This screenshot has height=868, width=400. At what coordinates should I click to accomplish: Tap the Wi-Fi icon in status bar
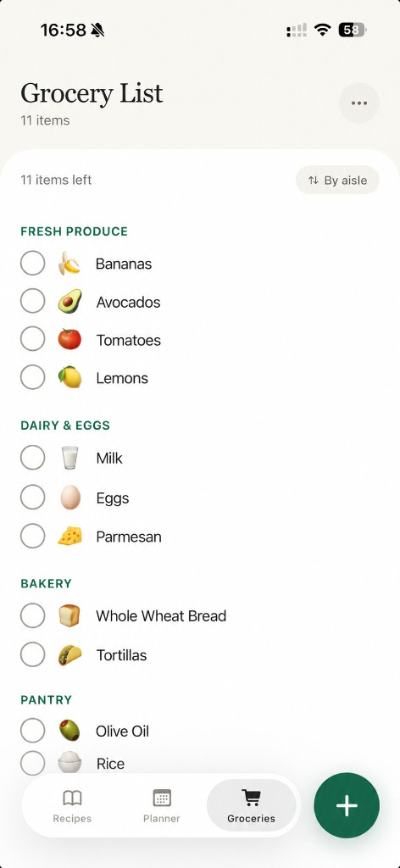coord(322,30)
